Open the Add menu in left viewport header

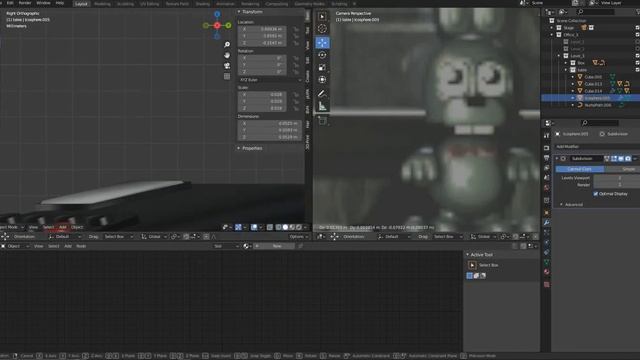[x=62, y=227]
